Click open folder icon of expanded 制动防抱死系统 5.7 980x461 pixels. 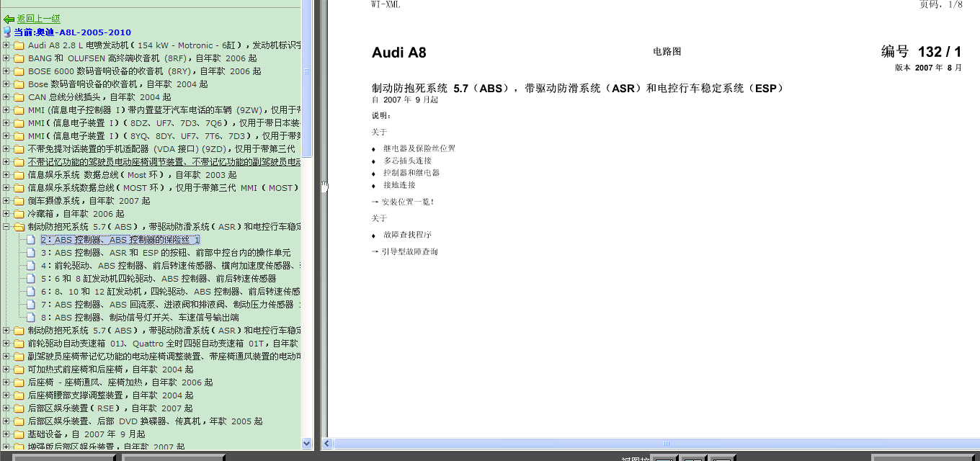(19, 227)
